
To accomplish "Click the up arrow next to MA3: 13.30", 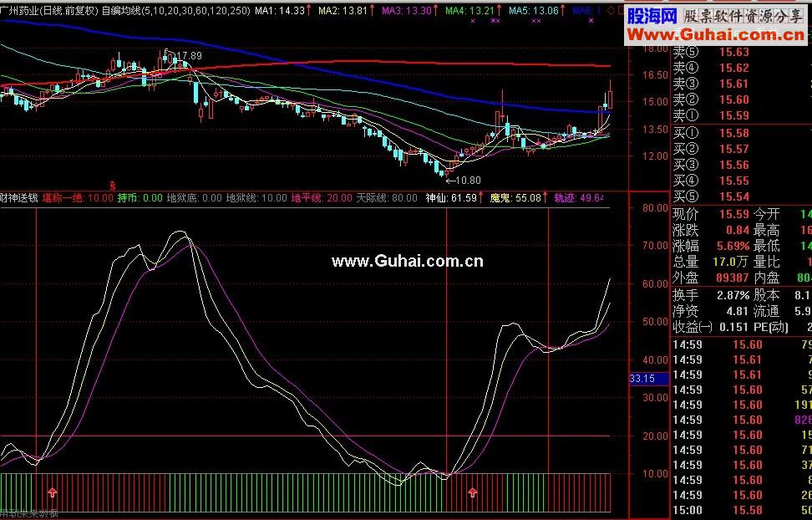I will (436, 10).
